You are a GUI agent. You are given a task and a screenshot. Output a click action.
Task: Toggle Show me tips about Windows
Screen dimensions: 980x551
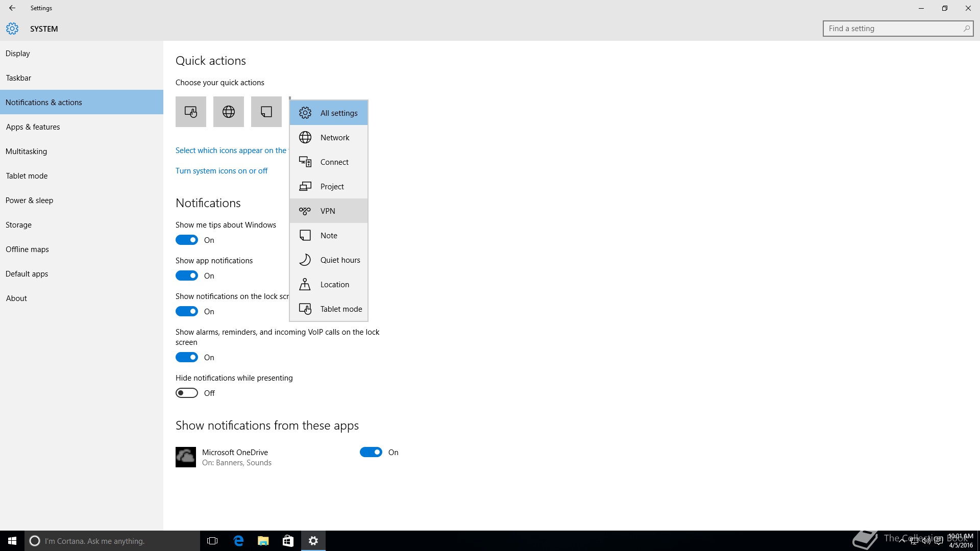187,240
